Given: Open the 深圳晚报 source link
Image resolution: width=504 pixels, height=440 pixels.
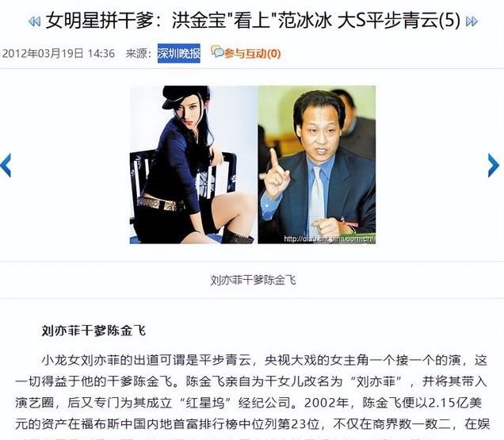Looking at the screenshot, I should click(179, 53).
